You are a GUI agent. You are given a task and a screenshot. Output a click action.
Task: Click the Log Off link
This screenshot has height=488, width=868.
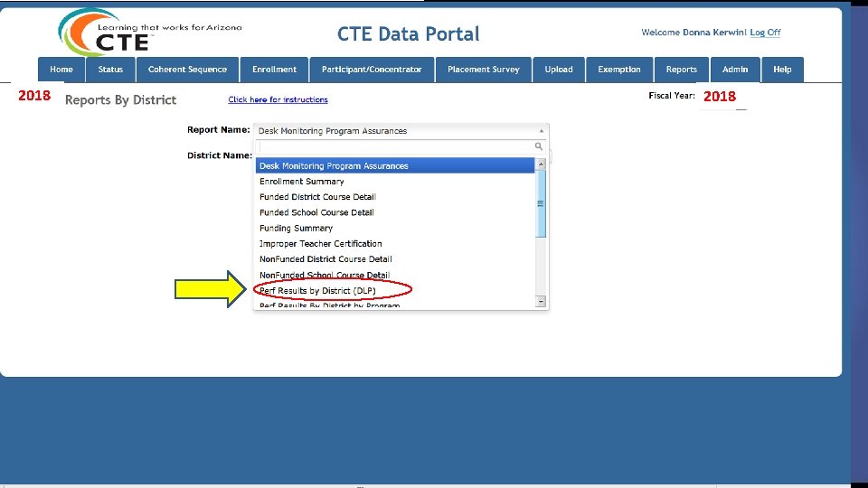click(x=765, y=33)
